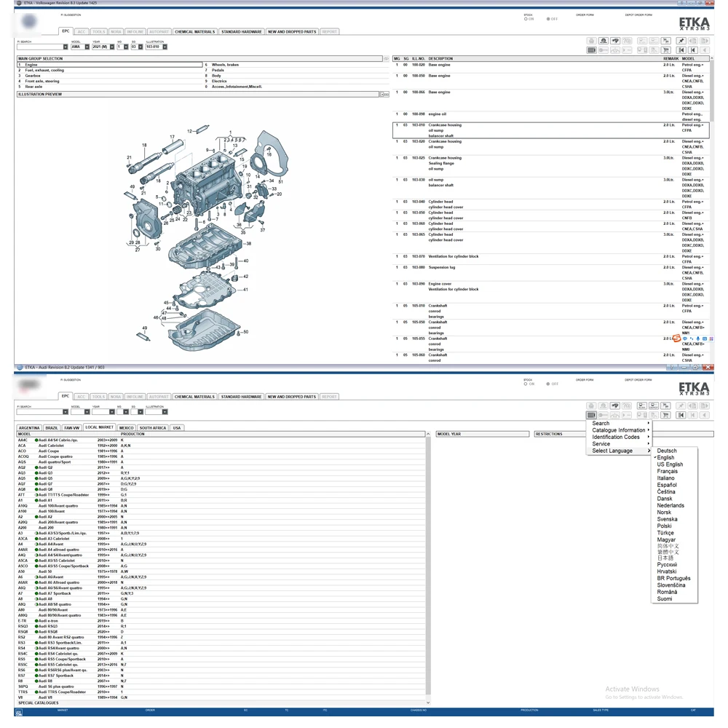Click the pushpin icon in the Audi window
The height and width of the screenshot is (728, 728).
[x=681, y=405]
